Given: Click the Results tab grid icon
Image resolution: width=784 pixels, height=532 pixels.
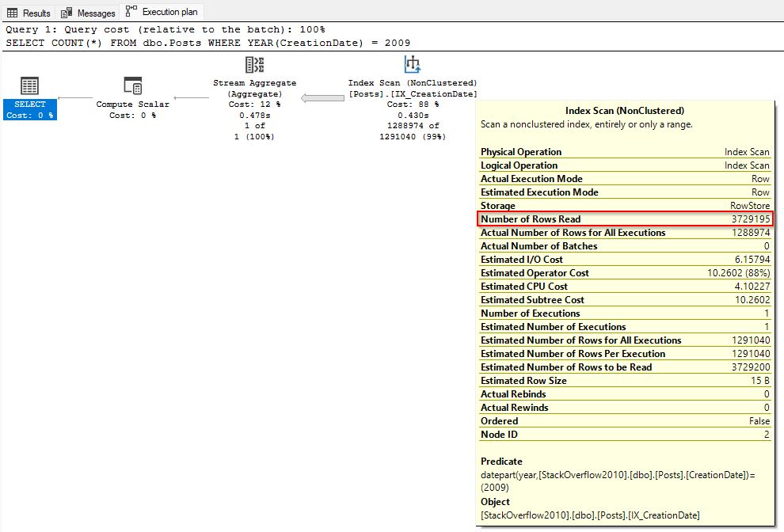Looking at the screenshot, I should [13, 13].
